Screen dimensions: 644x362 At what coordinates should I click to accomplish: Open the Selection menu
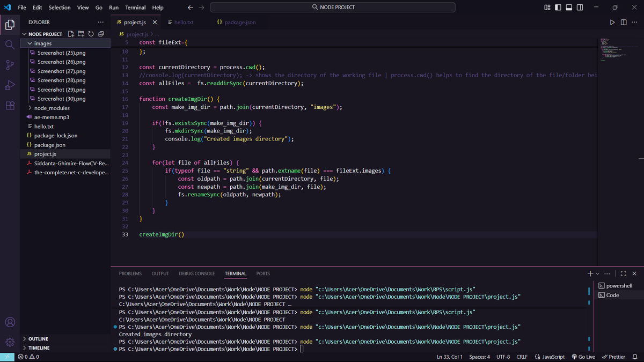[60, 8]
